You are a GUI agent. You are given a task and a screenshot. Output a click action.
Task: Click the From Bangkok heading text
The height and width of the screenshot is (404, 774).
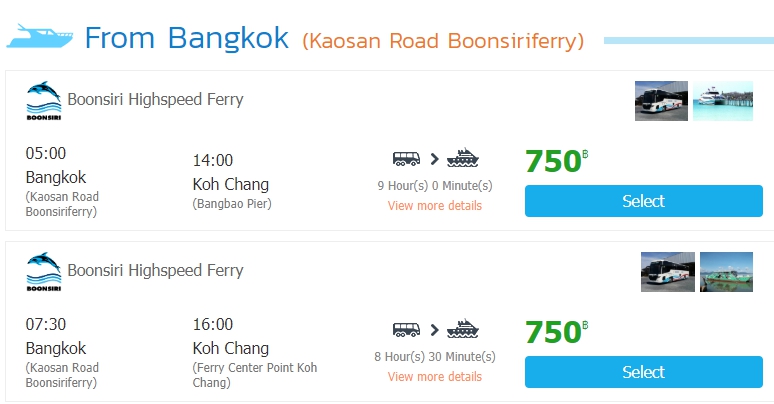(x=187, y=37)
